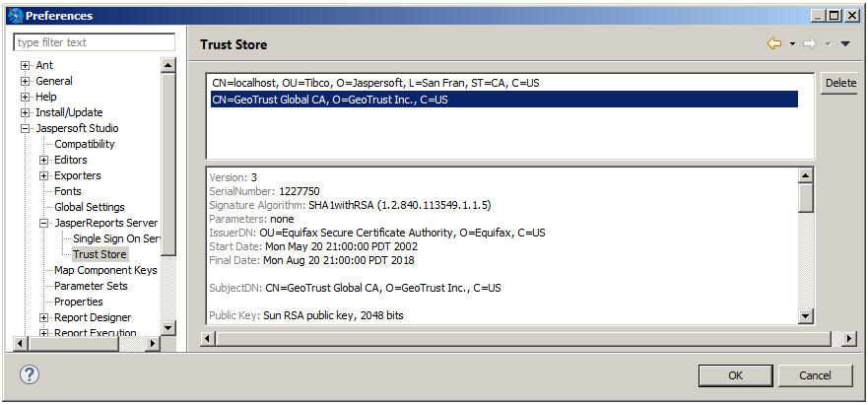Click the Final Date Aug 20 2018 line
868x405 pixels.
pos(311,260)
